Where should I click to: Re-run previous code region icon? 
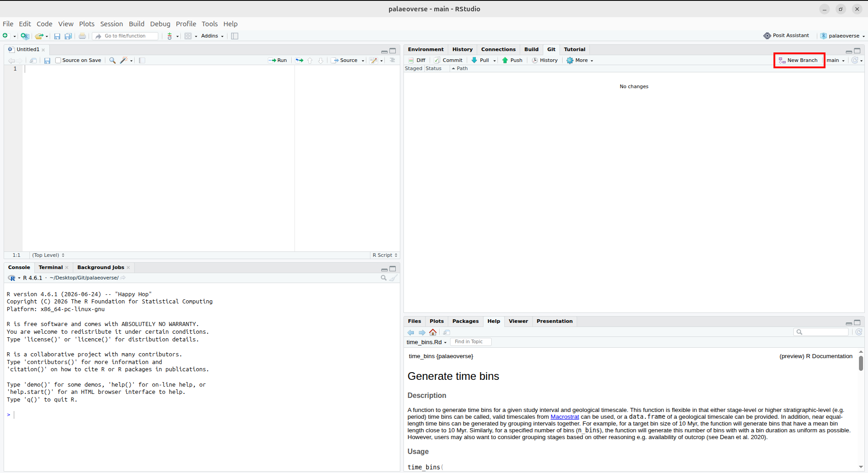click(x=299, y=61)
